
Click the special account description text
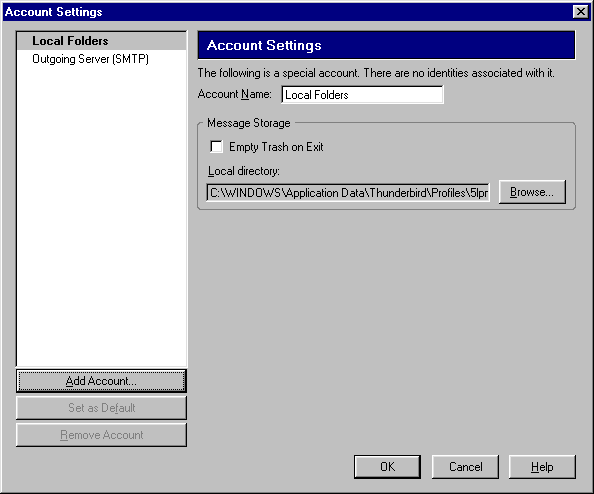point(376,73)
